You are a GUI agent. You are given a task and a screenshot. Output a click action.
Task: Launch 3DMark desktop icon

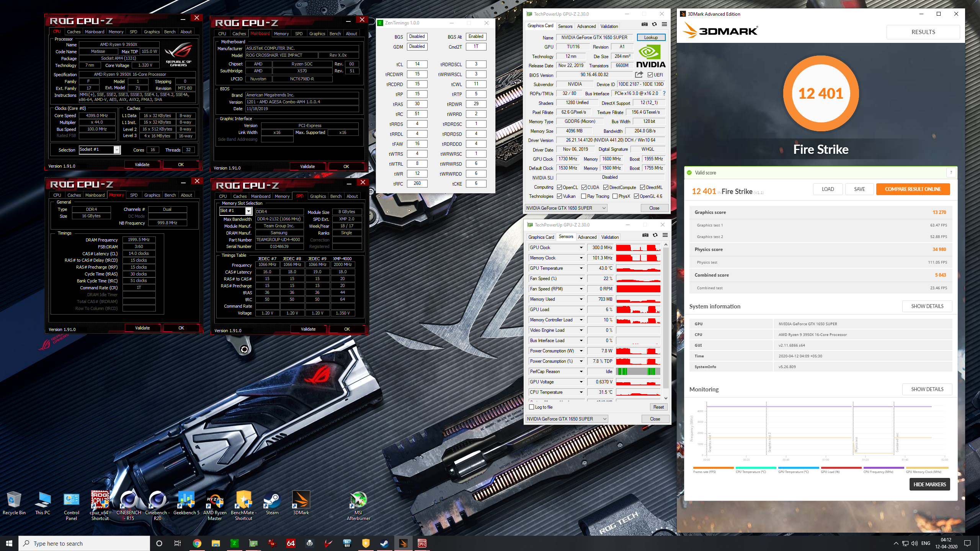pos(301,503)
